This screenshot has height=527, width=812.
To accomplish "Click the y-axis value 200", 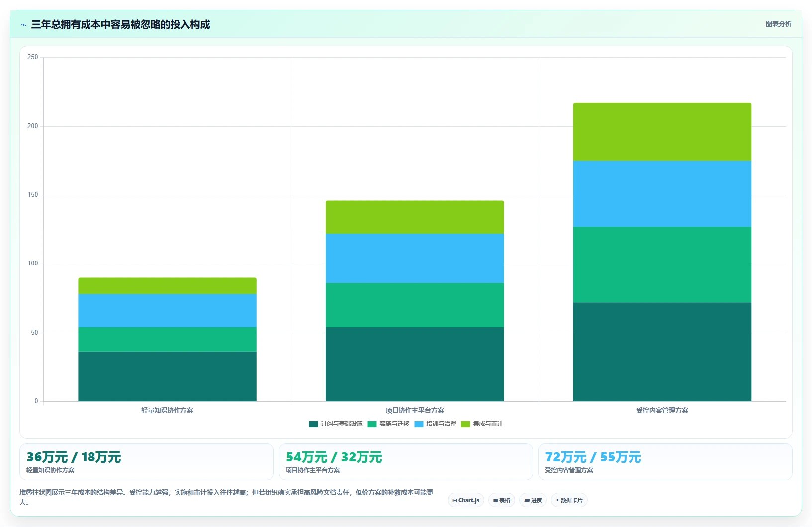I will [x=33, y=126].
